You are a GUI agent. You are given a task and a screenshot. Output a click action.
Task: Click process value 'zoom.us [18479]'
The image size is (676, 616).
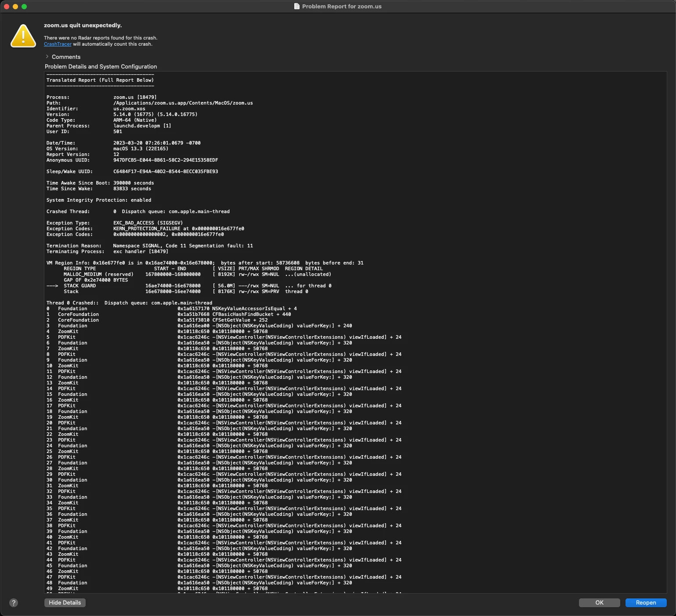coord(135,97)
